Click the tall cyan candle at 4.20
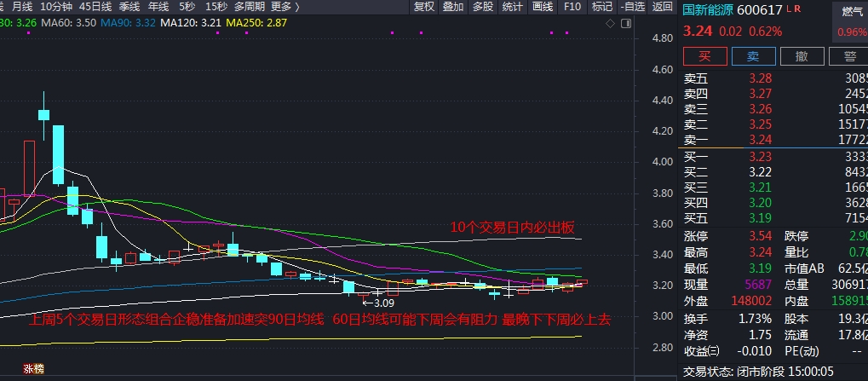The image size is (868, 381). pos(58,155)
